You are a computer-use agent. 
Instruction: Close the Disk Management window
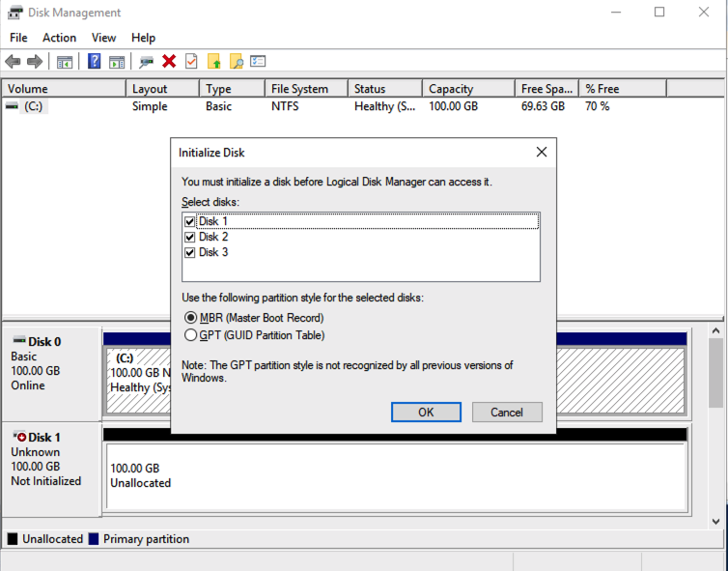tap(704, 13)
